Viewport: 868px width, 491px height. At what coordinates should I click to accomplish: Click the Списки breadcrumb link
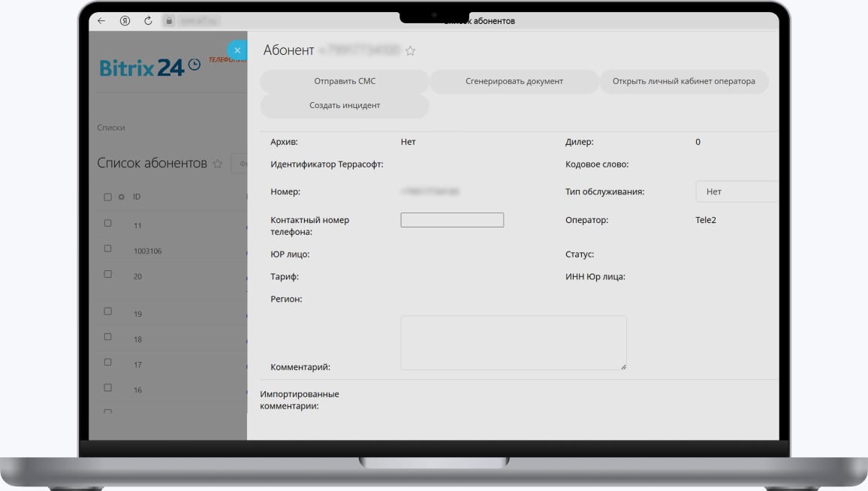(x=111, y=128)
